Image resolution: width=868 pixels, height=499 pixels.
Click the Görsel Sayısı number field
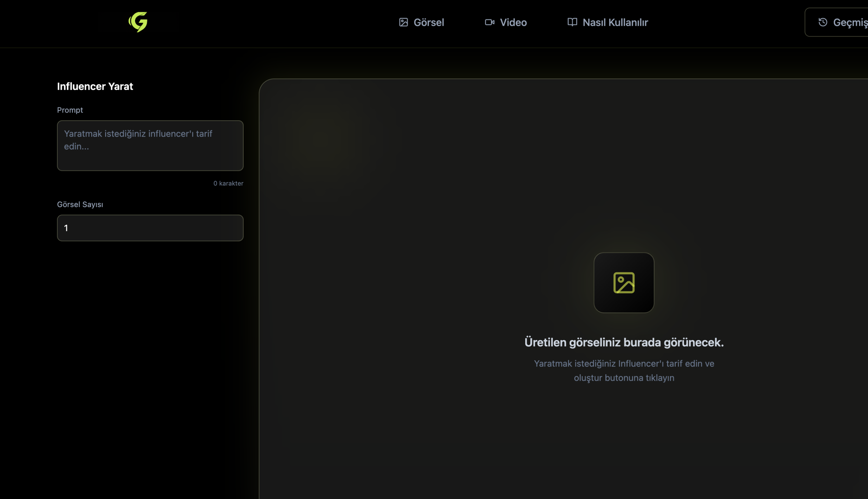point(150,228)
